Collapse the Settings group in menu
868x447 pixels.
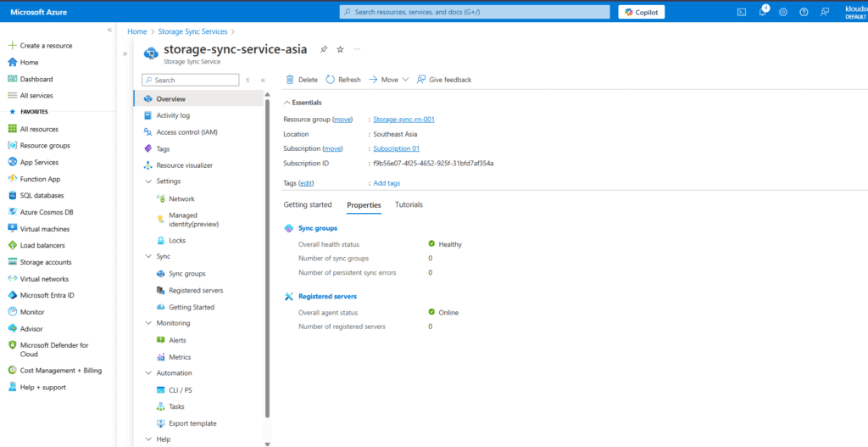149,182
